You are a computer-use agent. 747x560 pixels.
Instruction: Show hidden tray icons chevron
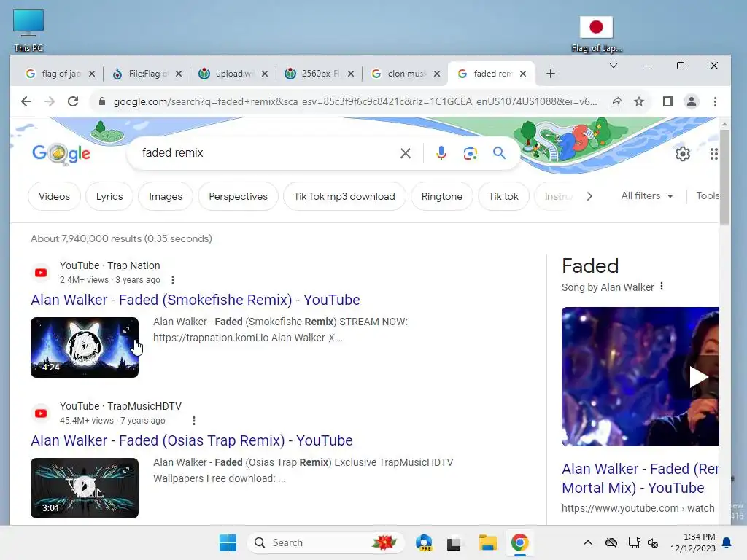click(588, 542)
